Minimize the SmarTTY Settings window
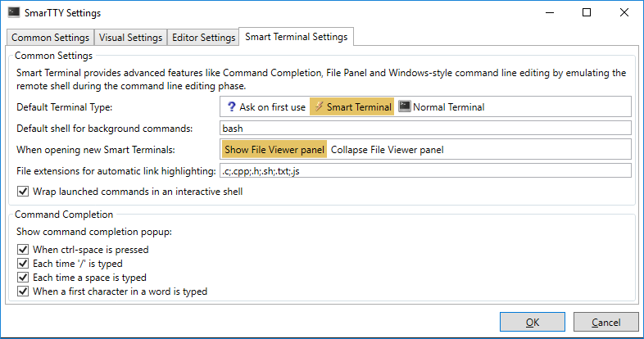644x339 pixels. click(x=550, y=13)
